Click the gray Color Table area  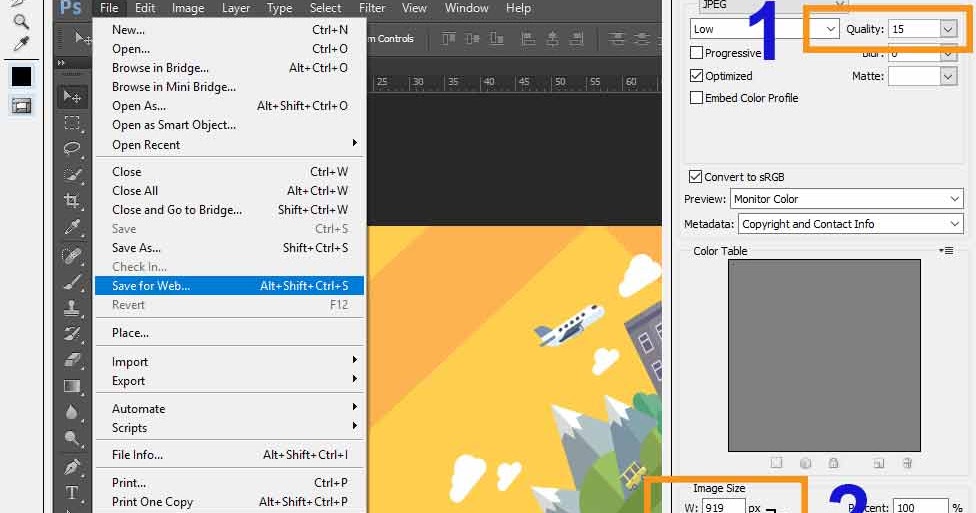pyautogui.click(x=824, y=355)
